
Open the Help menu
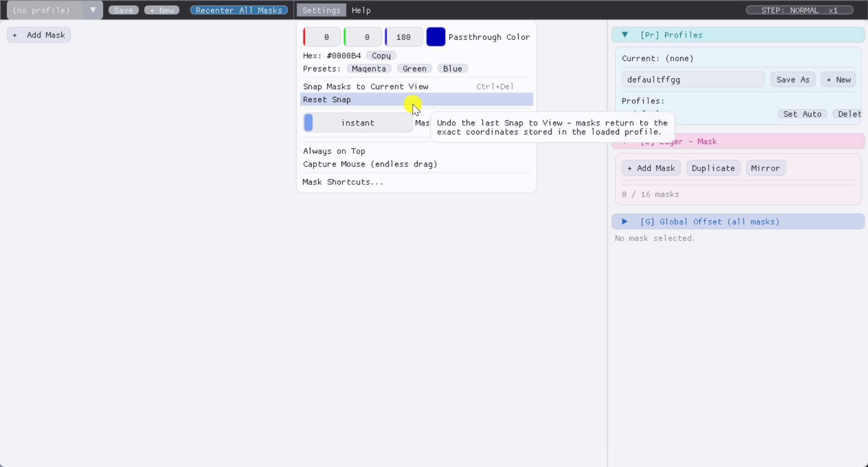[x=361, y=10]
